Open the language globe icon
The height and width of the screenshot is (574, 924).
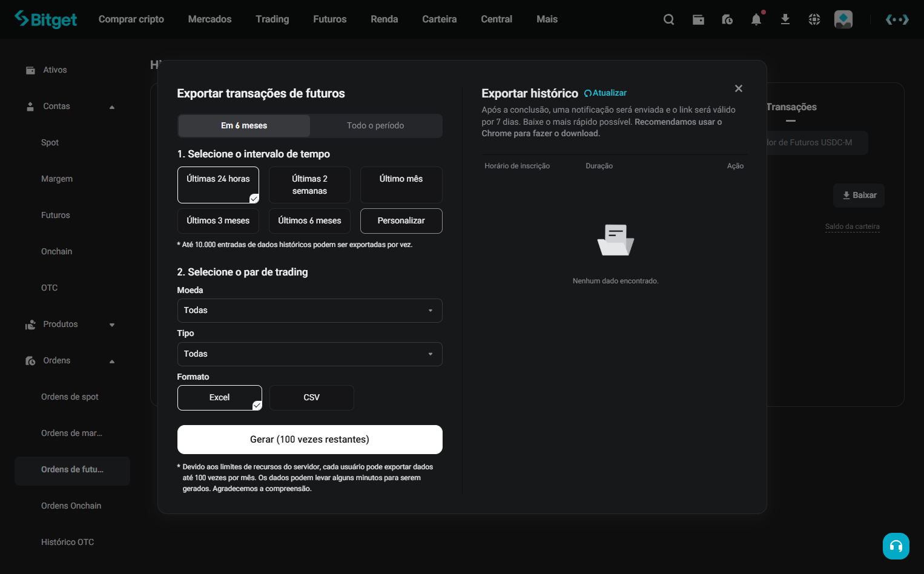point(814,19)
